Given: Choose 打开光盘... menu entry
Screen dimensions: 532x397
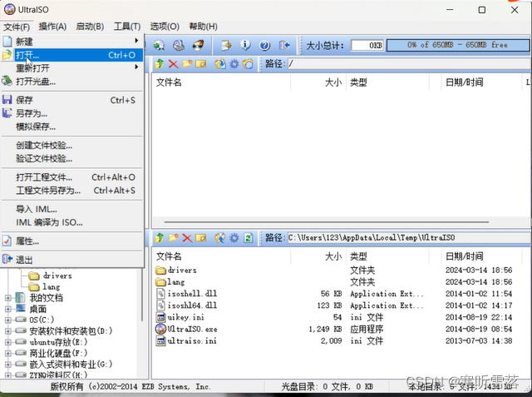Looking at the screenshot, I should pos(72,82).
